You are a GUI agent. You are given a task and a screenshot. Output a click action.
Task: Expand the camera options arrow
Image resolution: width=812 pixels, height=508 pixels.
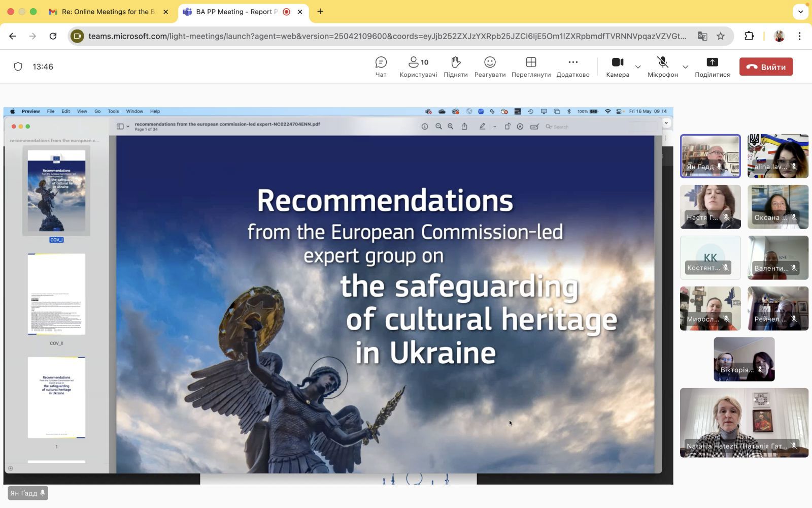[x=638, y=67]
